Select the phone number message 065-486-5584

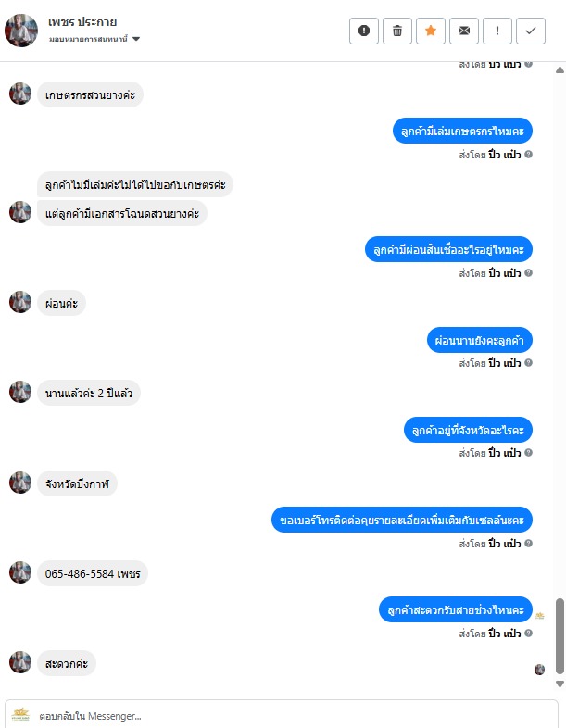(93, 574)
